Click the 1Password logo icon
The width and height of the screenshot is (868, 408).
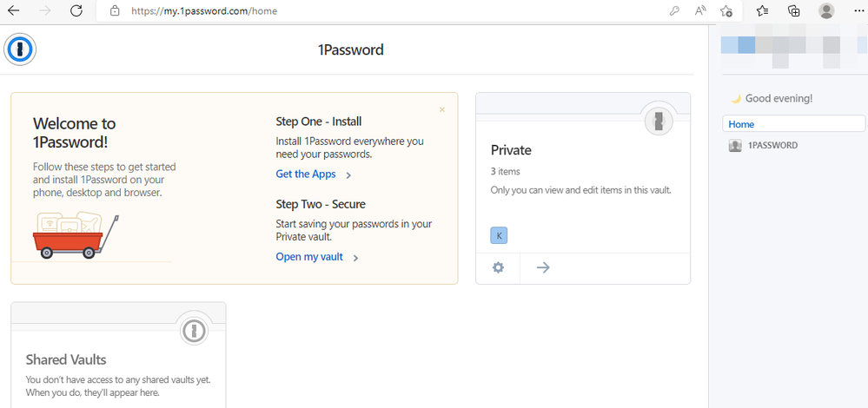pyautogui.click(x=20, y=50)
